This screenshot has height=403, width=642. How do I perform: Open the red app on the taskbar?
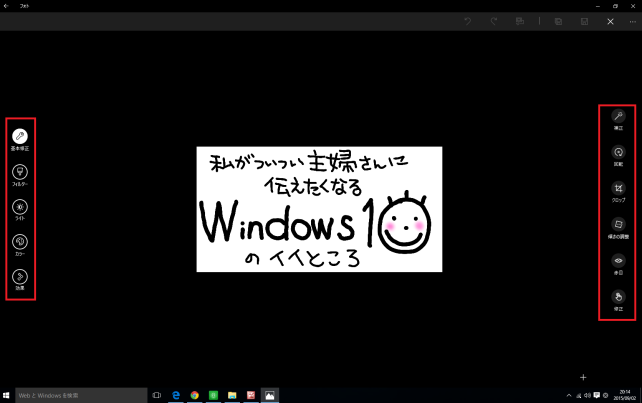[251, 395]
